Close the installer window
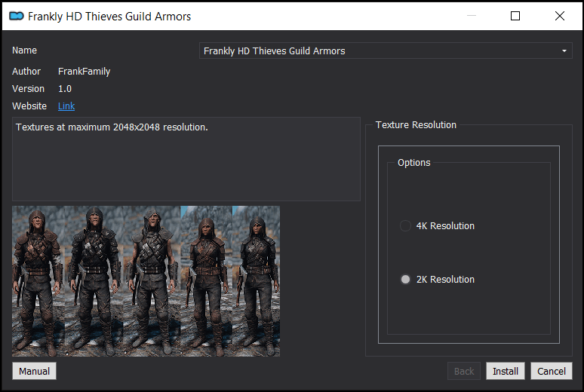Image resolution: width=584 pixels, height=392 pixels. point(559,16)
